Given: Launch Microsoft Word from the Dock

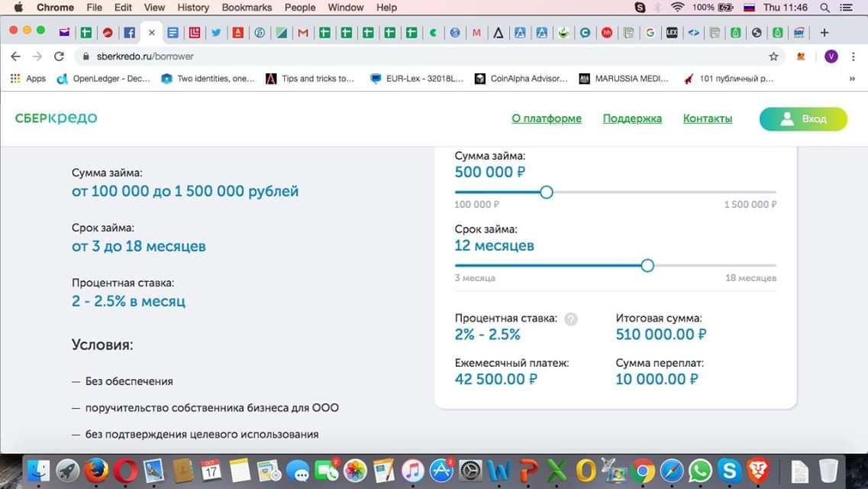Looking at the screenshot, I should [x=499, y=471].
